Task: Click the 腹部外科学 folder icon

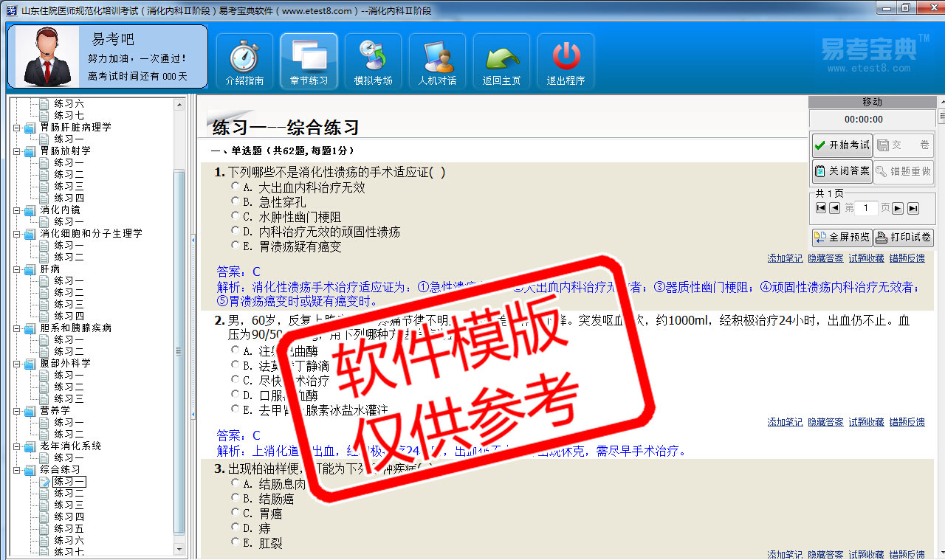Action: 30,363
